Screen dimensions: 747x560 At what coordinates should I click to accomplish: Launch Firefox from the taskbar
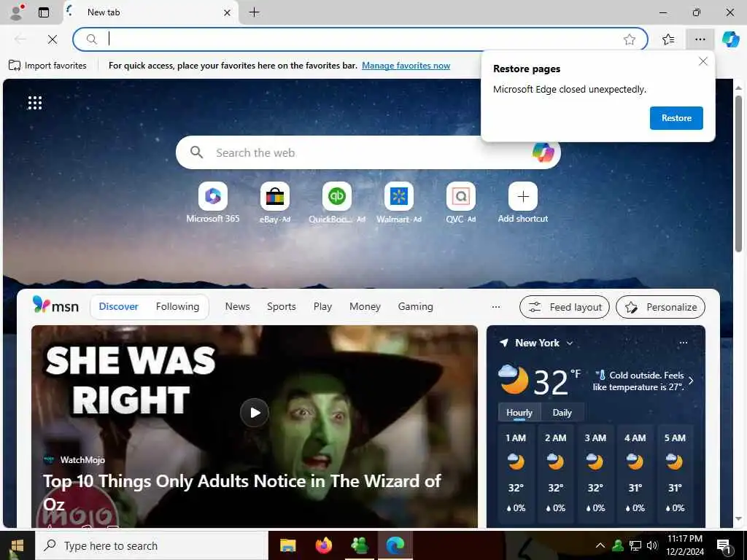pos(324,545)
